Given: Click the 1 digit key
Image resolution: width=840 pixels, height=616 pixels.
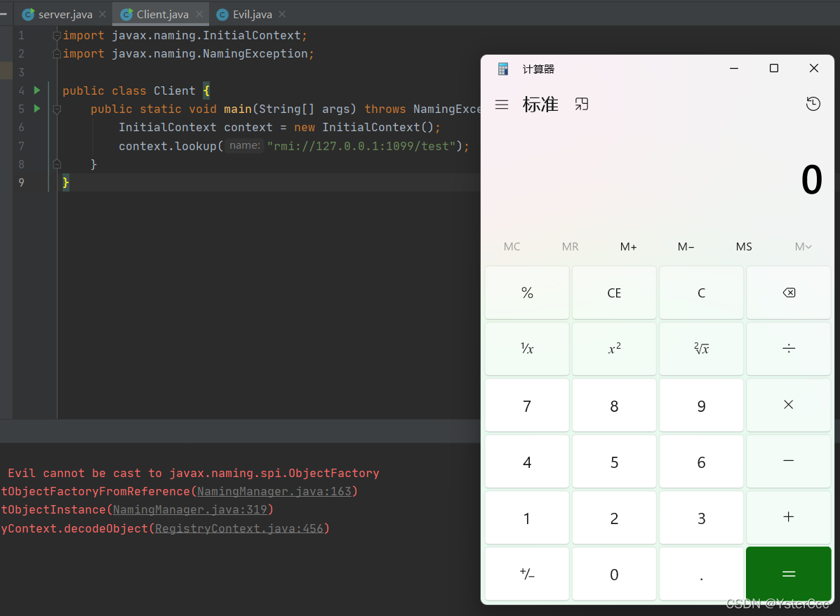Looking at the screenshot, I should coord(527,518).
